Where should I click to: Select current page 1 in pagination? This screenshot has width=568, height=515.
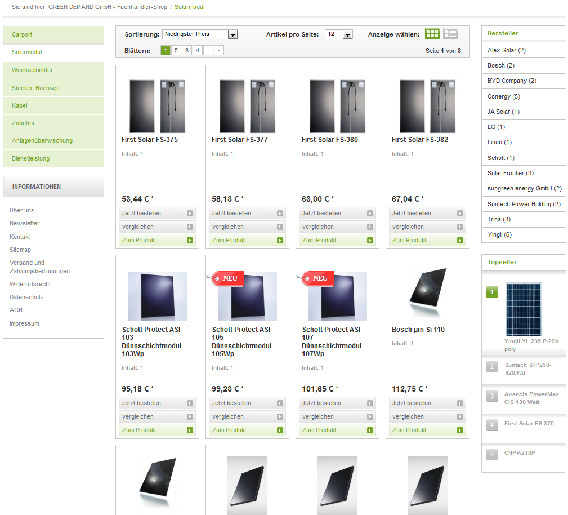[x=165, y=50]
